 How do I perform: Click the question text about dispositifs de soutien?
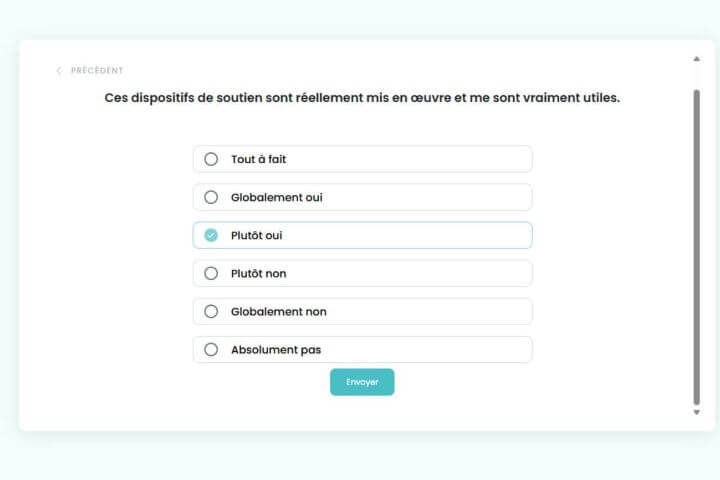coord(362,98)
